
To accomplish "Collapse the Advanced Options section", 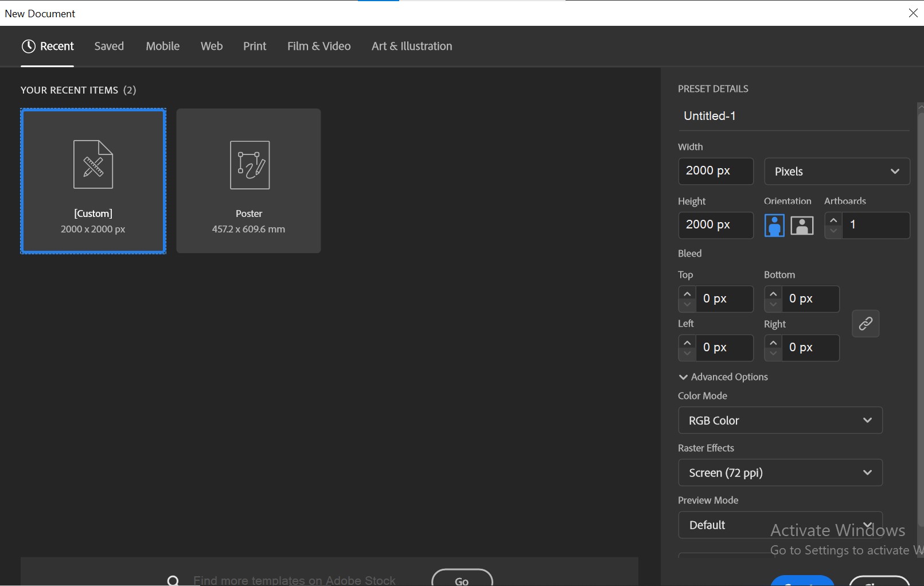I will 723,377.
